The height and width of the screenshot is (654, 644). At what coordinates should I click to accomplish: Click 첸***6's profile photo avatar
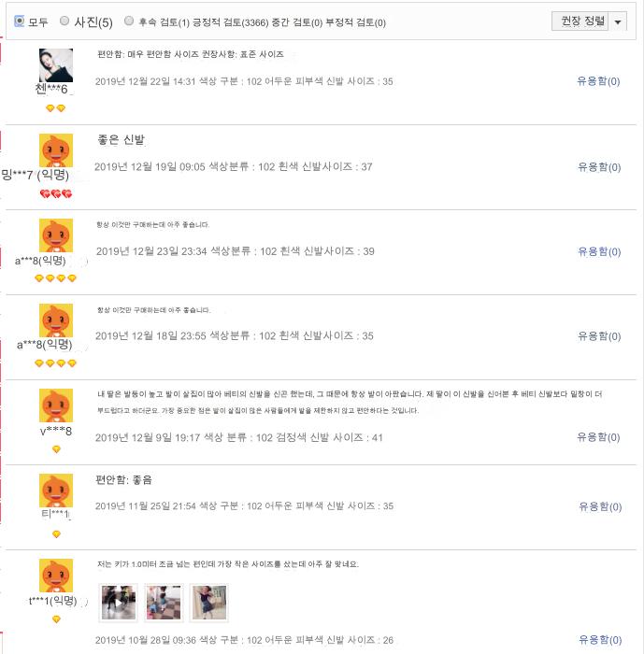tap(56, 65)
